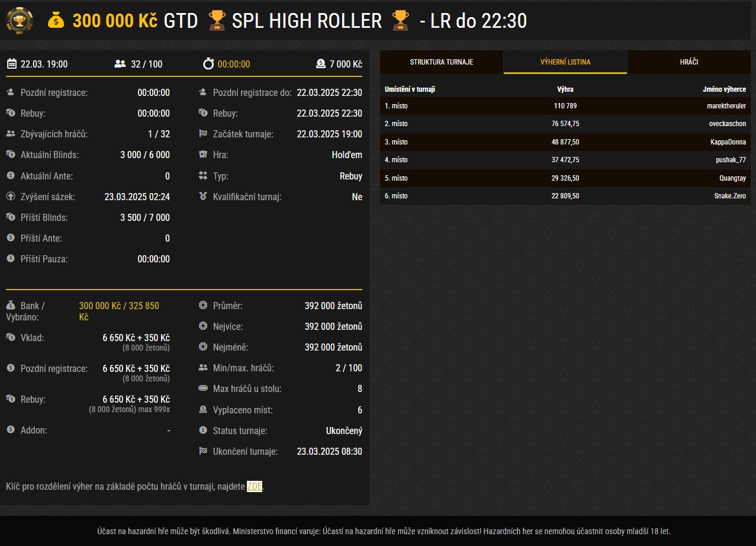Click the money bag icon in title

[x=56, y=21]
